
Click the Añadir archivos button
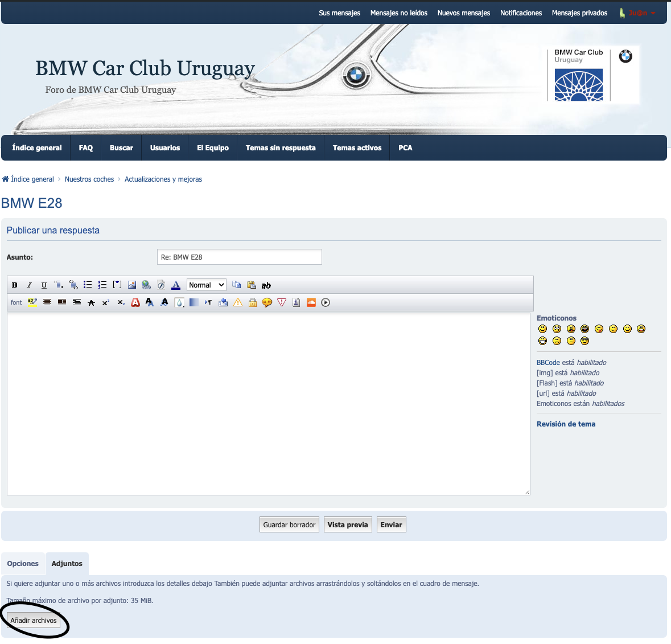click(x=32, y=620)
